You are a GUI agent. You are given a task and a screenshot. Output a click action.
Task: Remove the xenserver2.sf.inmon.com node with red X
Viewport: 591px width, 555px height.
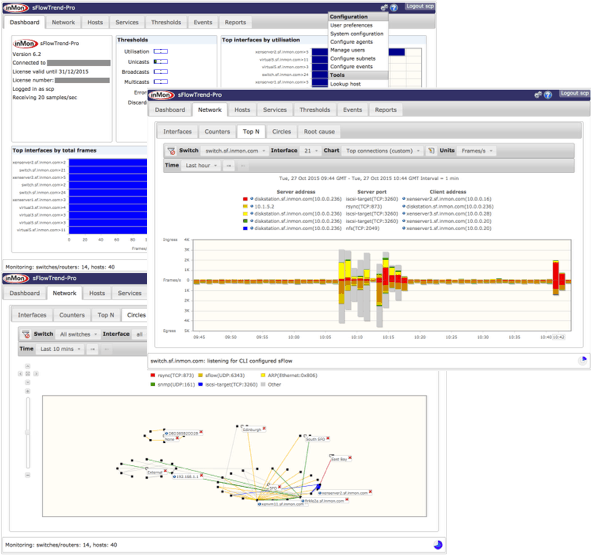tap(370, 492)
